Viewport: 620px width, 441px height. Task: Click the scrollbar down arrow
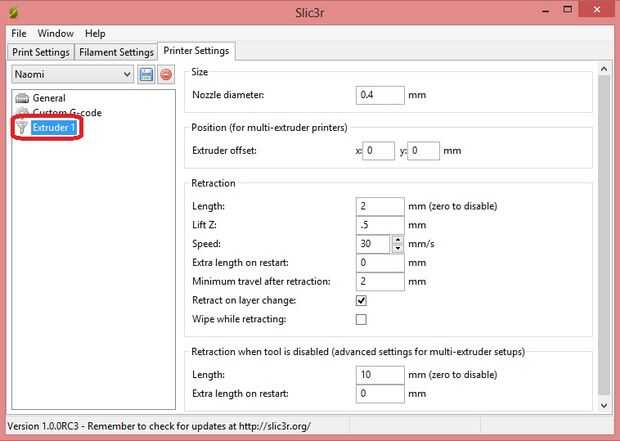(x=604, y=405)
